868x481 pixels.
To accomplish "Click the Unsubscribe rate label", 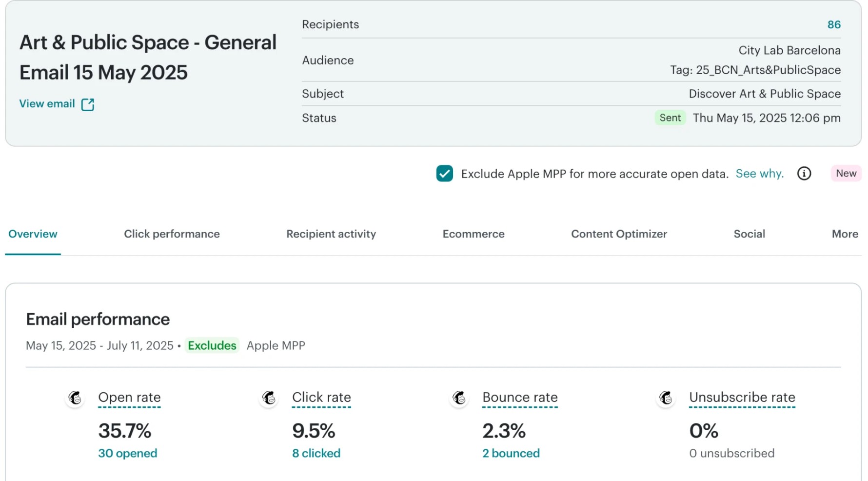I will click(742, 398).
